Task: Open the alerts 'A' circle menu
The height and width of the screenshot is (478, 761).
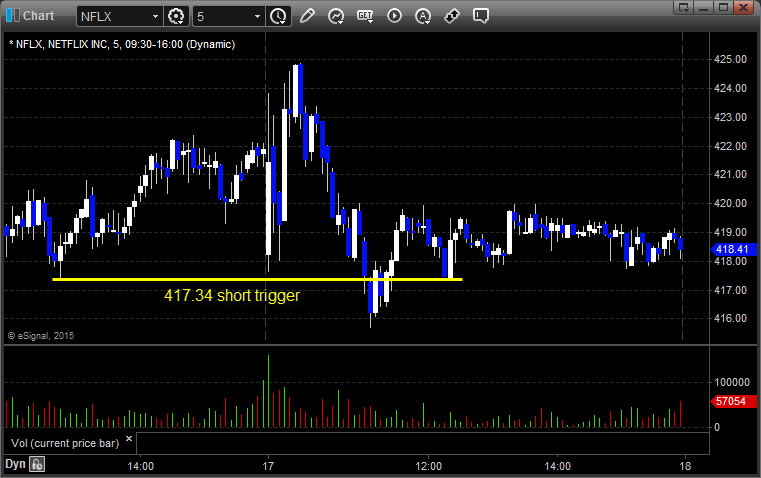Action: pyautogui.click(x=423, y=16)
